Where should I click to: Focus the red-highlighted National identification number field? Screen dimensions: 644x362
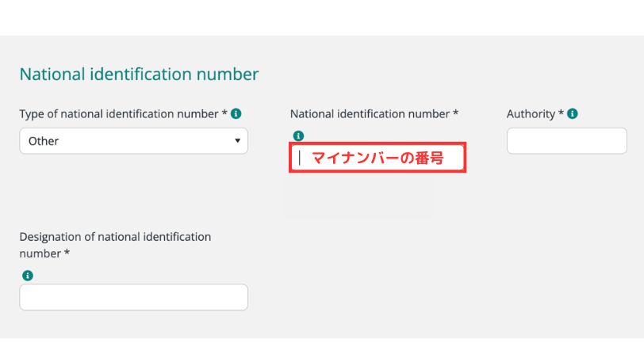377,158
